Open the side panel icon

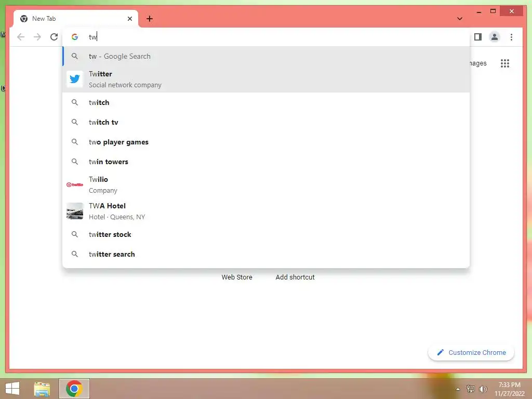point(478,37)
